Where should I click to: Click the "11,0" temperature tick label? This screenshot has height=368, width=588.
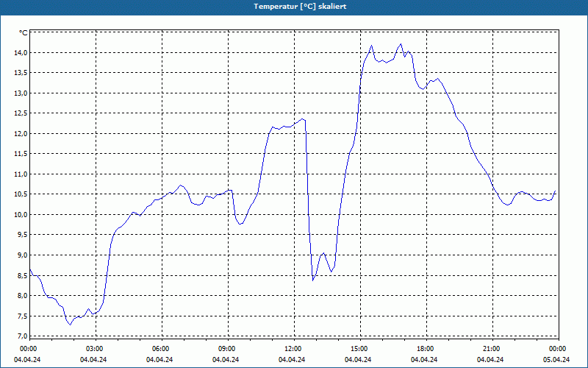click(x=21, y=174)
